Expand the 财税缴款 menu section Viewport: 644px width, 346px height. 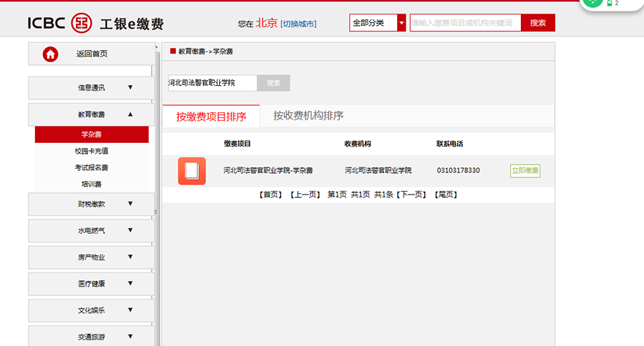click(x=91, y=204)
